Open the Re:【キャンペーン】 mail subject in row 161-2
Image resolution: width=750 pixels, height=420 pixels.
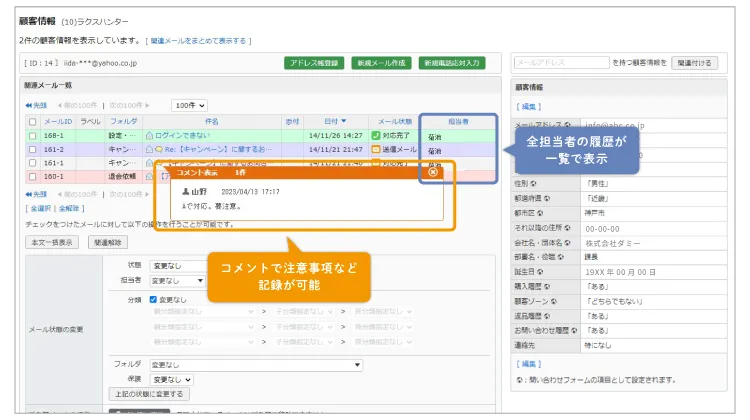click(x=218, y=149)
